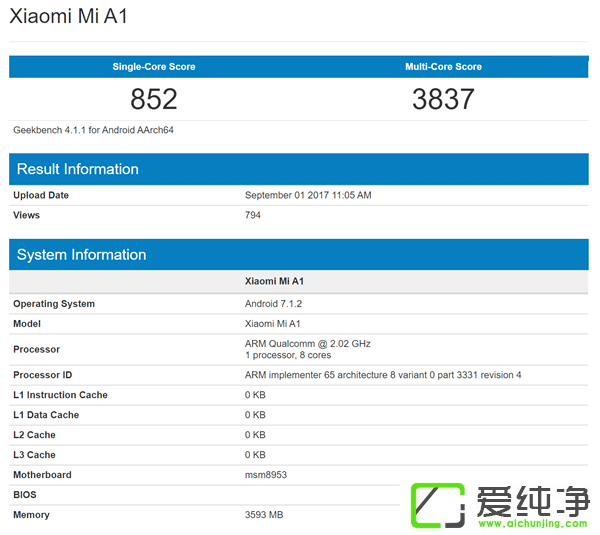This screenshot has width=600, height=535.
Task: Select the L1 Data Cache 0 KB value
Action: pyautogui.click(x=255, y=415)
